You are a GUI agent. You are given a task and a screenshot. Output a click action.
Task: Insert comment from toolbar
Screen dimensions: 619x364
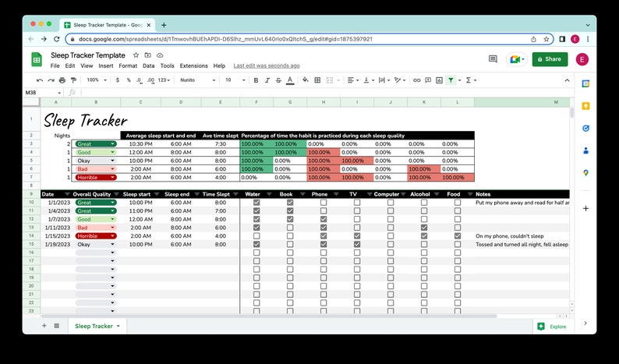tap(428, 80)
